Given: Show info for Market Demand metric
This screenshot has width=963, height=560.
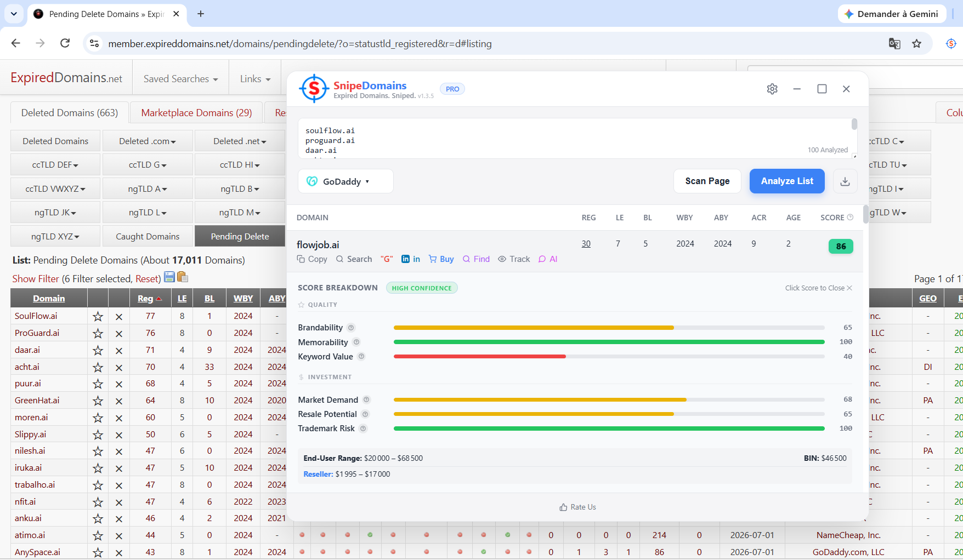Looking at the screenshot, I should coord(366,400).
